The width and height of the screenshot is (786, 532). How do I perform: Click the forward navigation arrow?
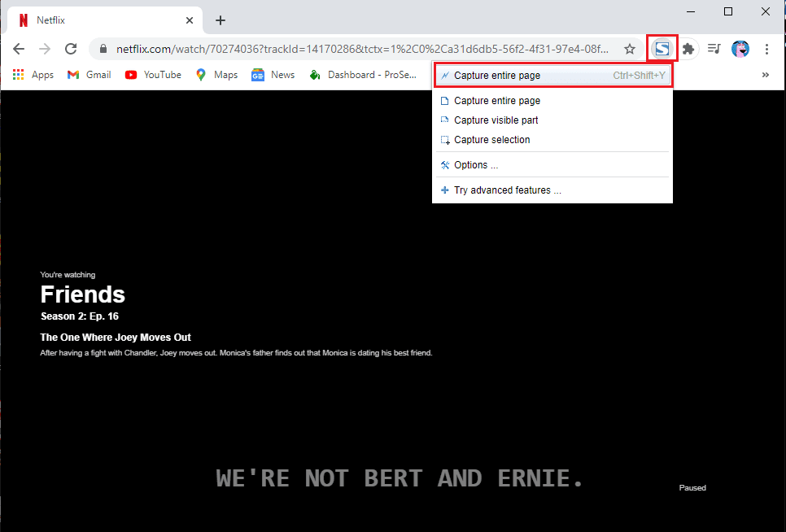click(x=45, y=49)
